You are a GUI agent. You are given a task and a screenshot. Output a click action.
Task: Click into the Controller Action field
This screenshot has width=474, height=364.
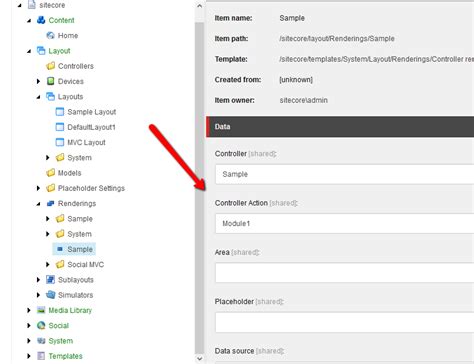click(344, 223)
